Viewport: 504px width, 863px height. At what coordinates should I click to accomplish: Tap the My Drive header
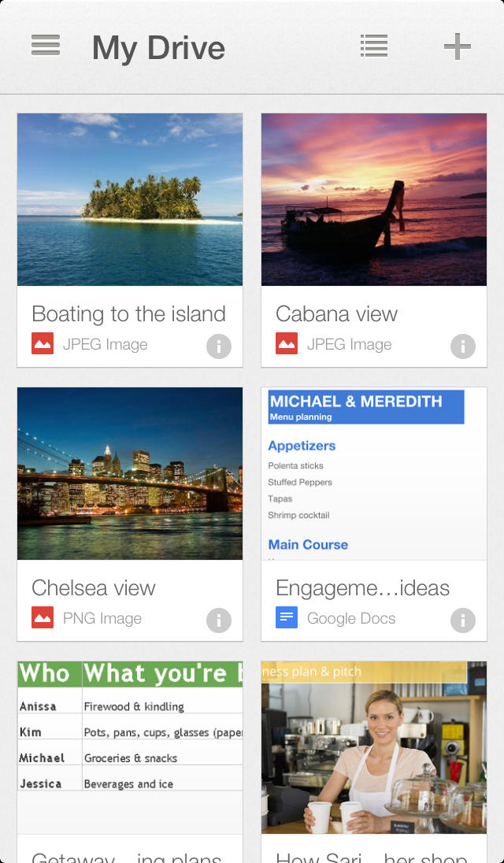(x=158, y=47)
